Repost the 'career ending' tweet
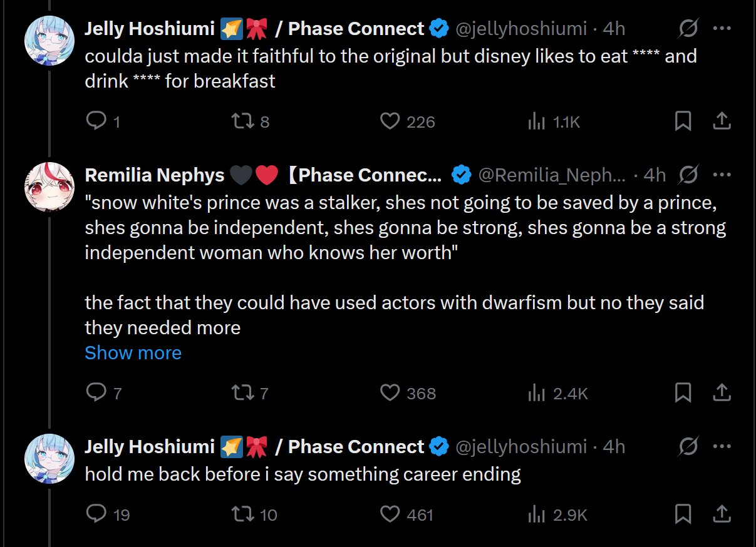Image resolution: width=756 pixels, height=547 pixels. click(241, 514)
